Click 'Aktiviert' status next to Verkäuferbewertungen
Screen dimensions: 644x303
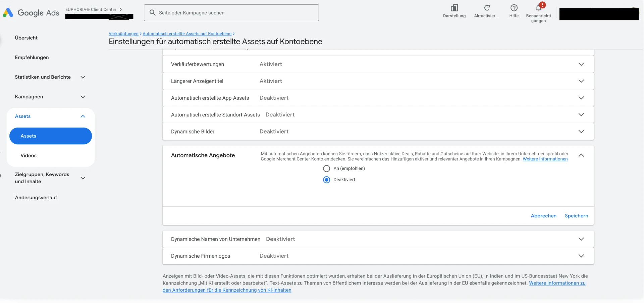pyautogui.click(x=271, y=64)
